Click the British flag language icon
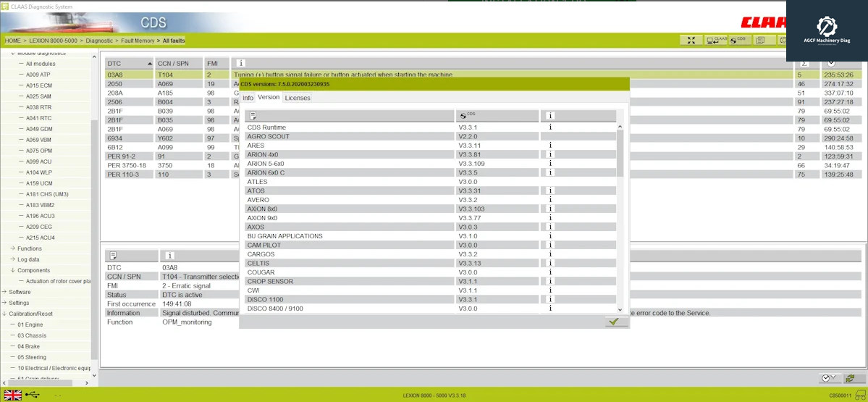Viewport: 868px width, 402px height. (13, 395)
